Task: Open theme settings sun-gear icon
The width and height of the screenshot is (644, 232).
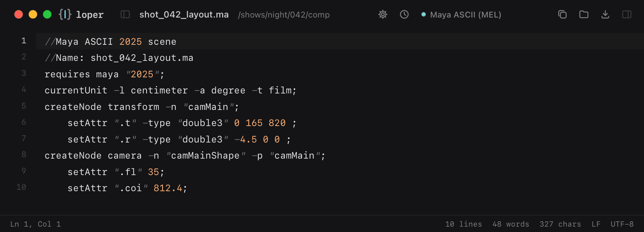Action: tap(383, 14)
